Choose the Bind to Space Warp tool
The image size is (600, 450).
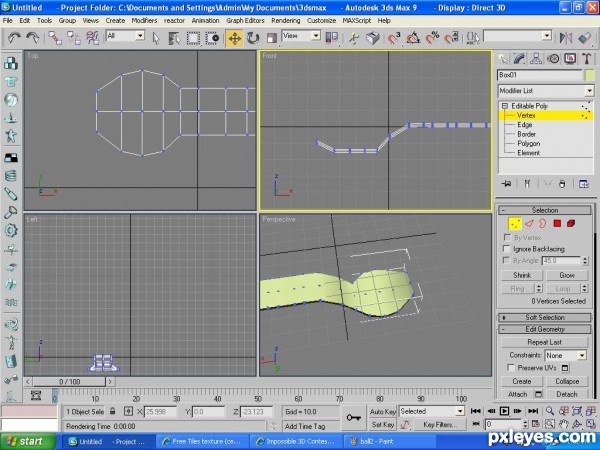pyautogui.click(x=93, y=38)
